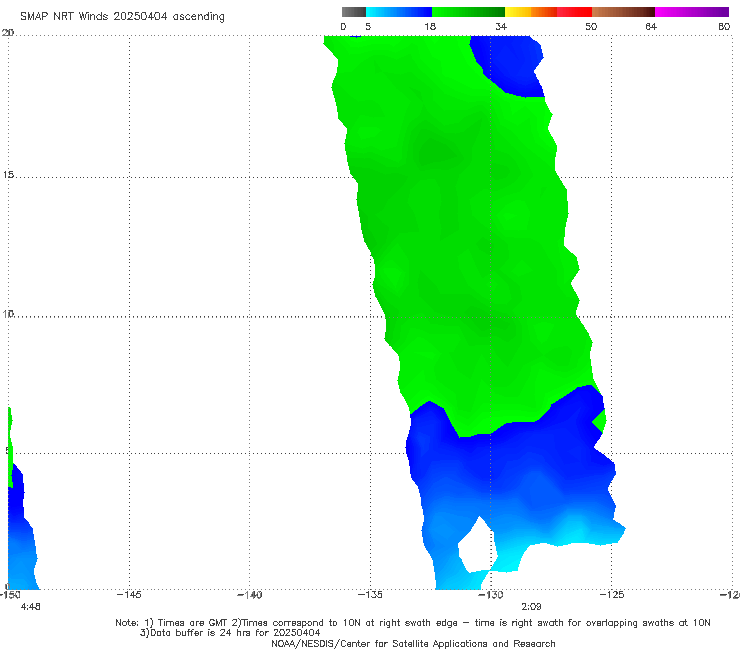Click the colorbar label '34'
The image size is (740, 650).
coord(501,27)
